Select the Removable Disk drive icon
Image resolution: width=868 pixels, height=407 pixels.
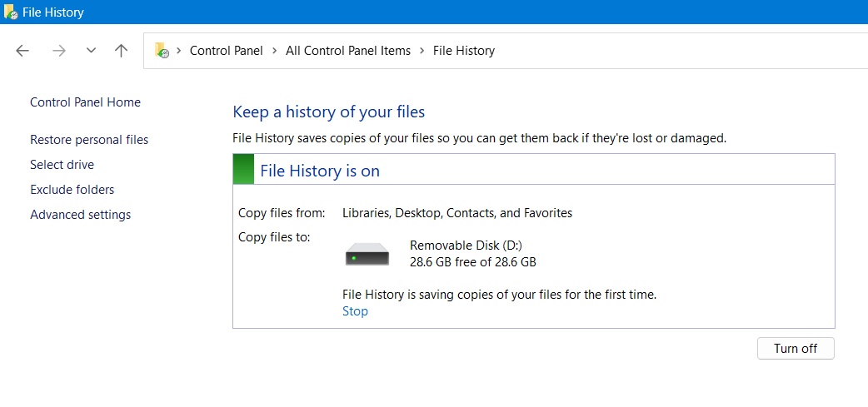coord(367,255)
